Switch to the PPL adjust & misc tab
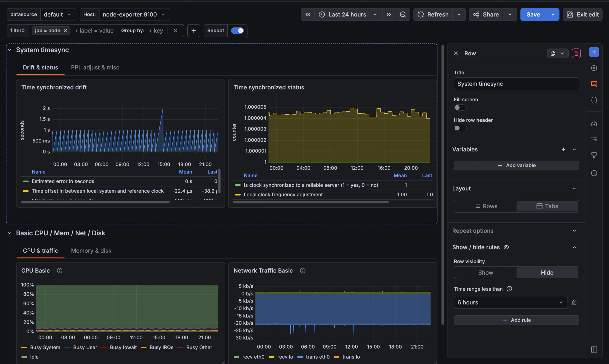The height and width of the screenshot is (364, 609). (95, 68)
